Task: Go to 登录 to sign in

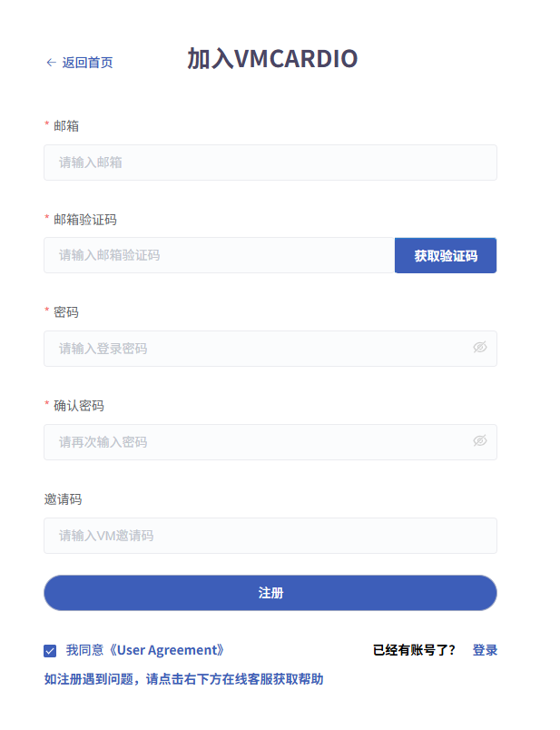Action: 484,649
